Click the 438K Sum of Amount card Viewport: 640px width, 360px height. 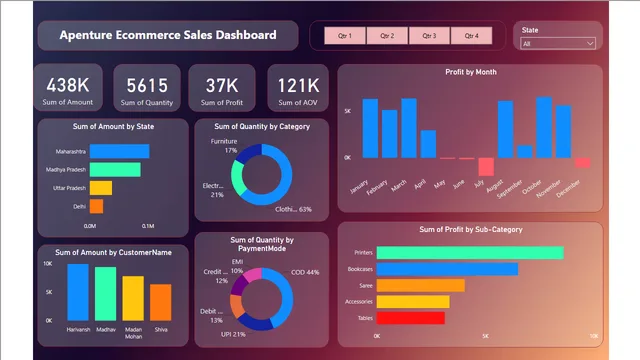pos(68,87)
